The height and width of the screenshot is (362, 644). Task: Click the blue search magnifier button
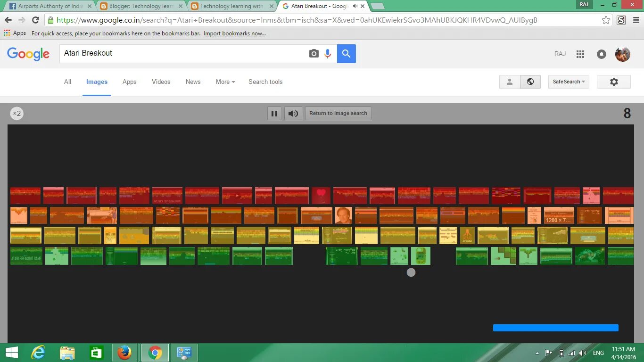(347, 54)
